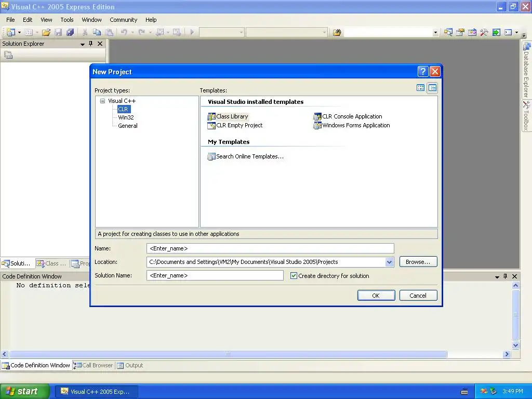The image size is (532, 399).
Task: Switch templates to large icons view
Action: click(x=420, y=88)
